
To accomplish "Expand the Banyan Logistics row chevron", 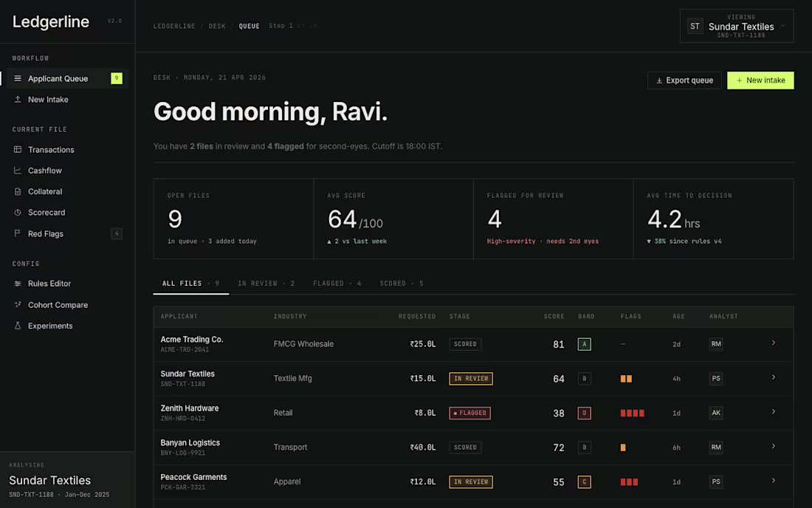I will [x=773, y=447].
